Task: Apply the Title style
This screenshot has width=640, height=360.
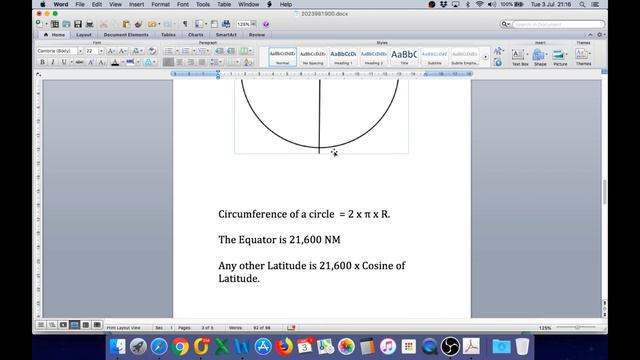Action: click(x=404, y=57)
